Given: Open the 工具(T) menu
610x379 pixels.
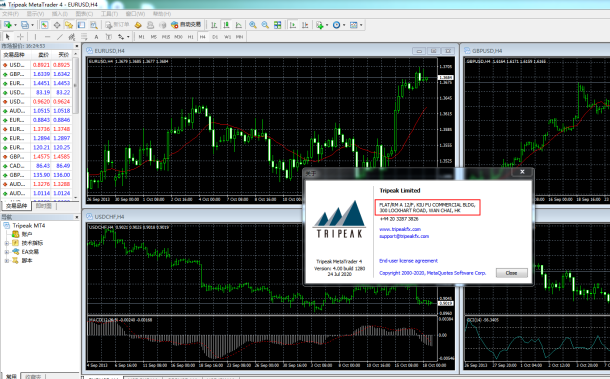Looking at the screenshot, I should 109,14.
